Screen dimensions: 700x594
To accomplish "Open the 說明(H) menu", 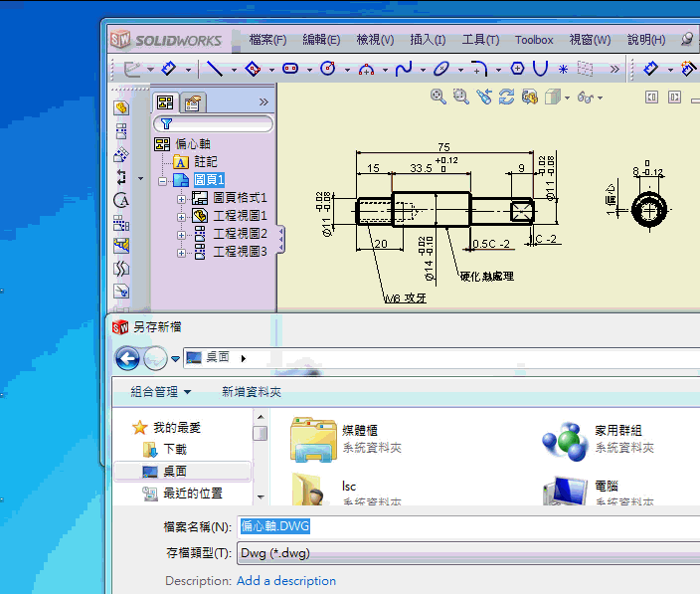I will pos(646,40).
